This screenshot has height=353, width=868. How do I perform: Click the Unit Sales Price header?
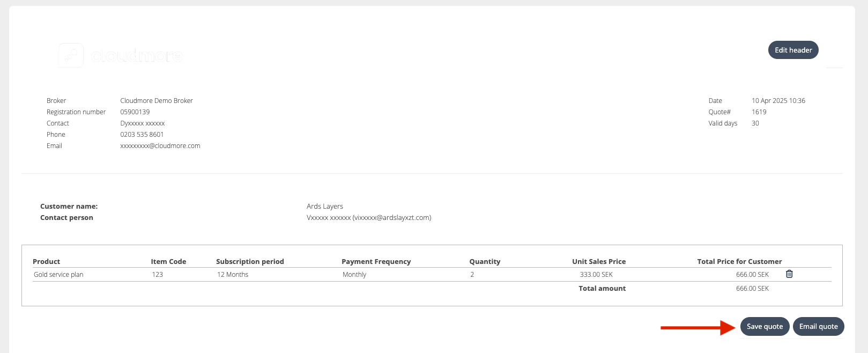(x=598, y=262)
